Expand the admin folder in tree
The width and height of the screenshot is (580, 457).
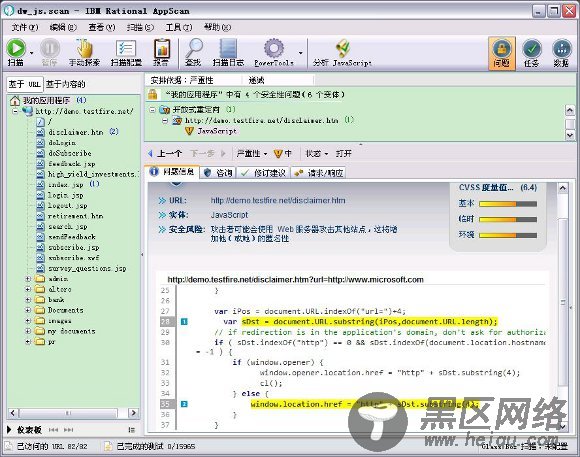[28, 279]
